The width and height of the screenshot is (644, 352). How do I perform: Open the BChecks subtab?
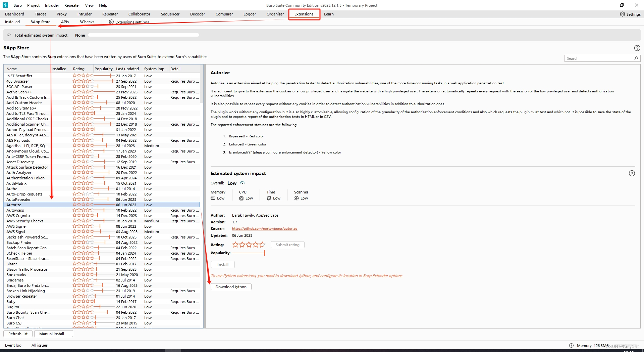(x=87, y=22)
